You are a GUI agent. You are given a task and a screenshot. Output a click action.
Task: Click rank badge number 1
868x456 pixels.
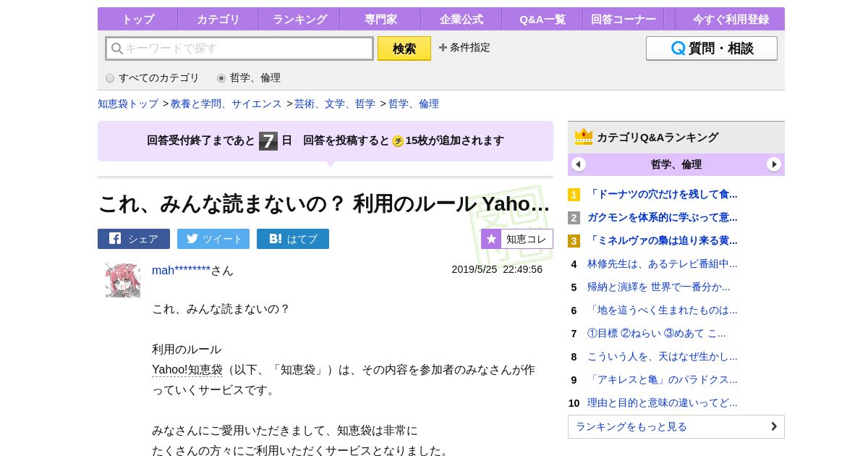[x=574, y=195]
